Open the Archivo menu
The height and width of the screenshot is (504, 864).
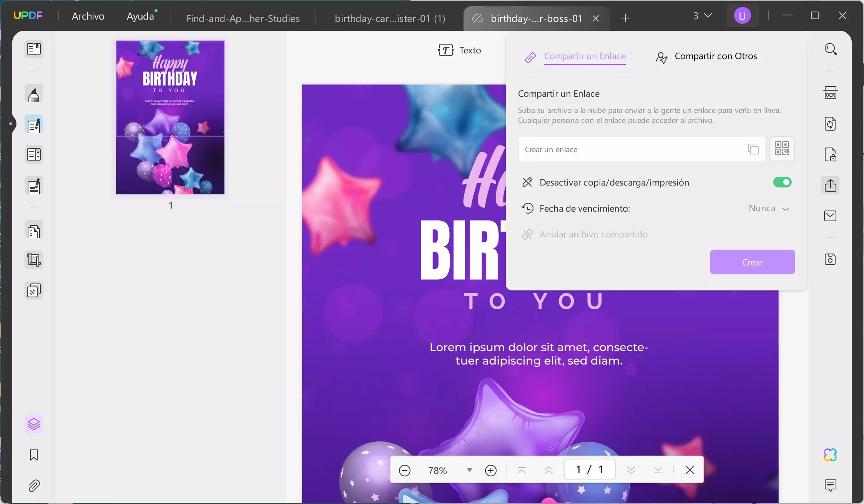[88, 16]
